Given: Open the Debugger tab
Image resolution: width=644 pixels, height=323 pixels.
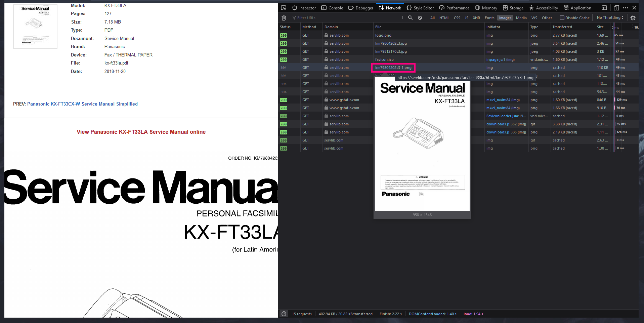Looking at the screenshot, I should (361, 8).
